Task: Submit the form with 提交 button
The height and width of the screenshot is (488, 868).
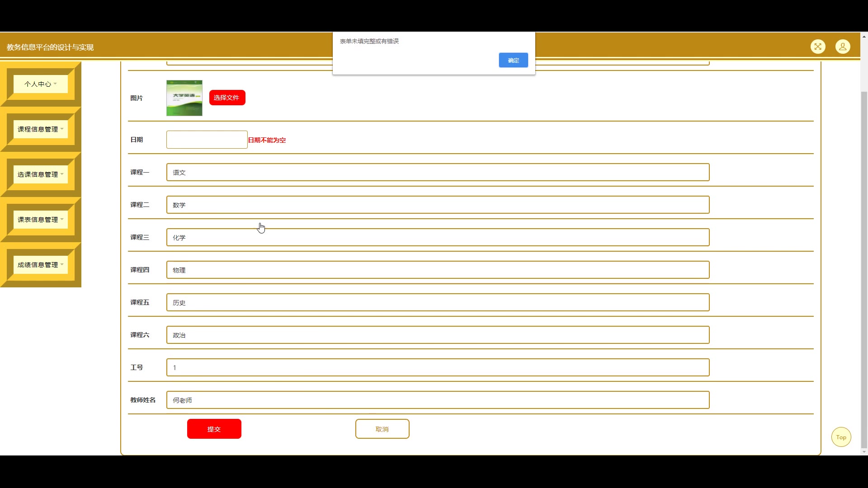Action: [x=214, y=429]
